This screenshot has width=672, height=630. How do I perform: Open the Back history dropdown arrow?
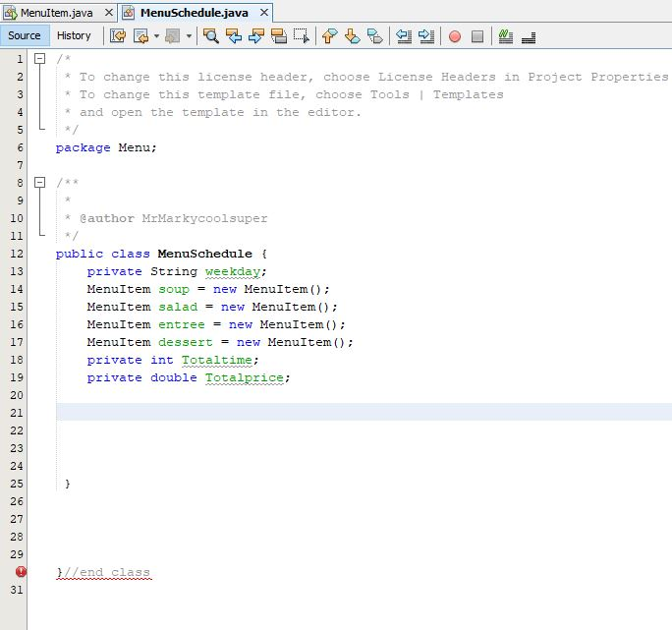pos(156,36)
